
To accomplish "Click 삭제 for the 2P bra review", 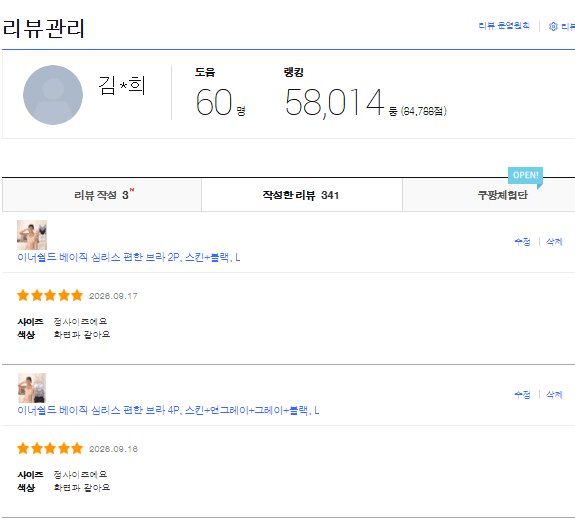I will (x=554, y=241).
